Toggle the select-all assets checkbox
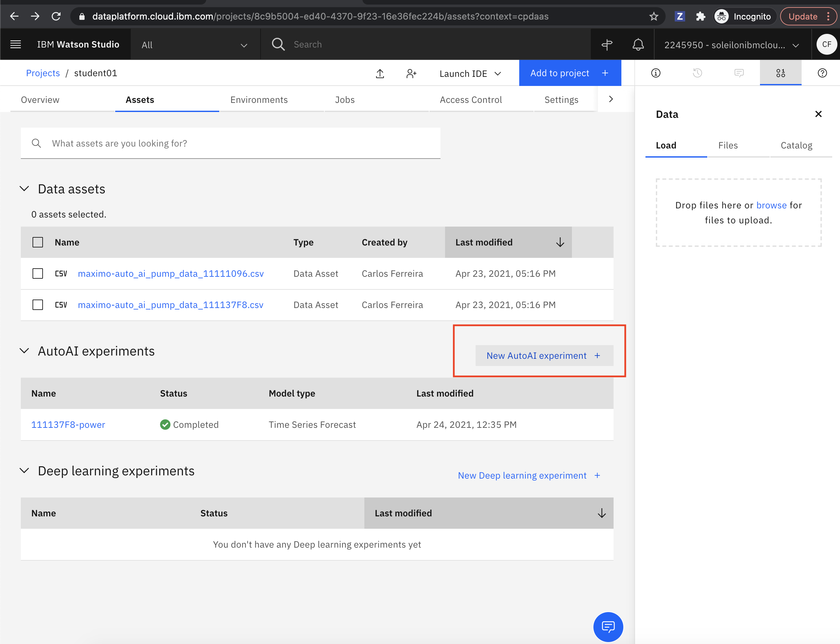 pyautogui.click(x=37, y=242)
